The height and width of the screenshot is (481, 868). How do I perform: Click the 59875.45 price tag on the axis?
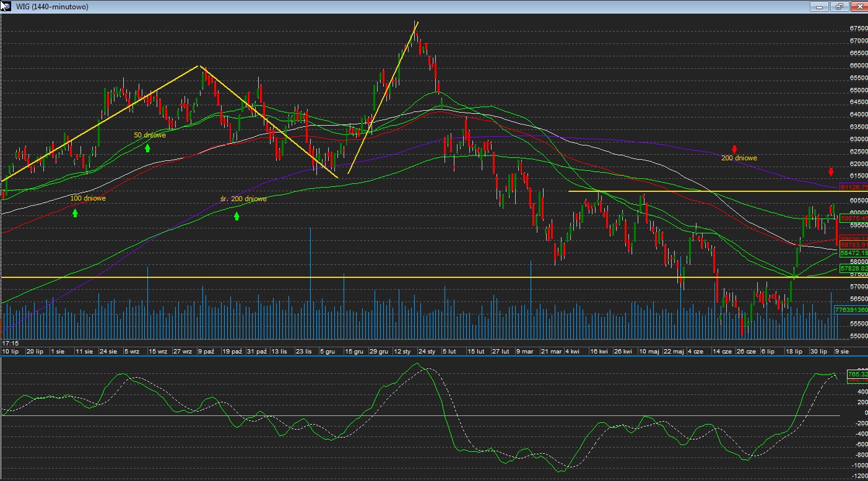coord(854,218)
